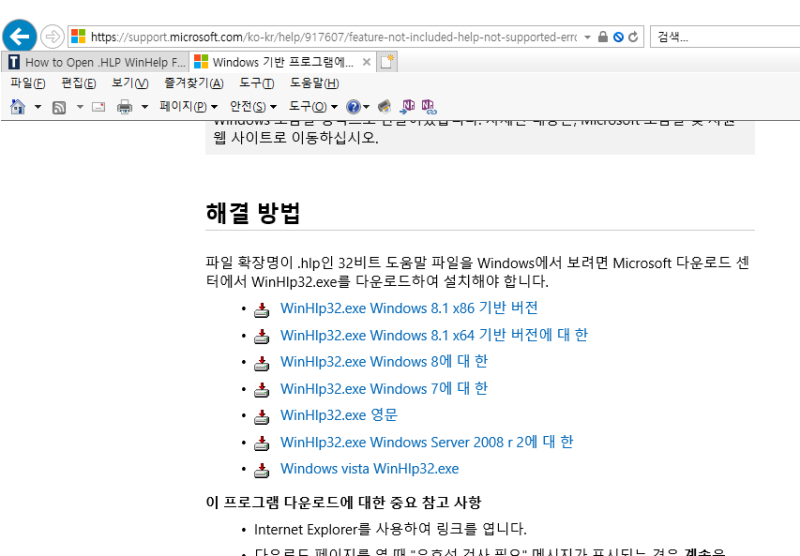Click the address bar URL text
Viewport: 800px width, 556px height.
coord(334,37)
